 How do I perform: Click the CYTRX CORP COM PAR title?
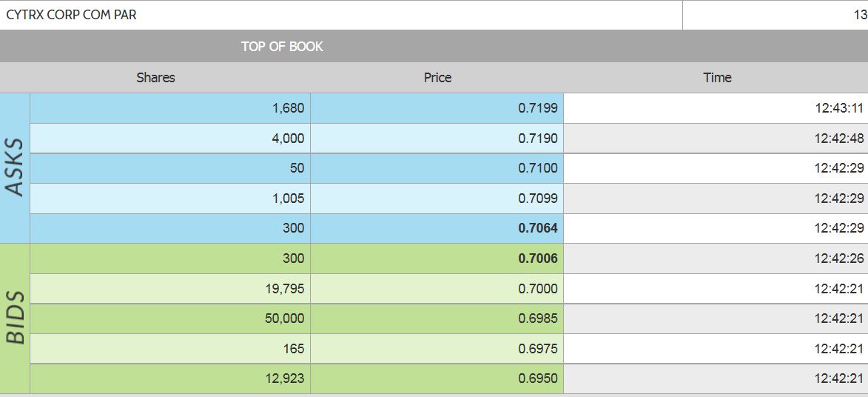71,15
